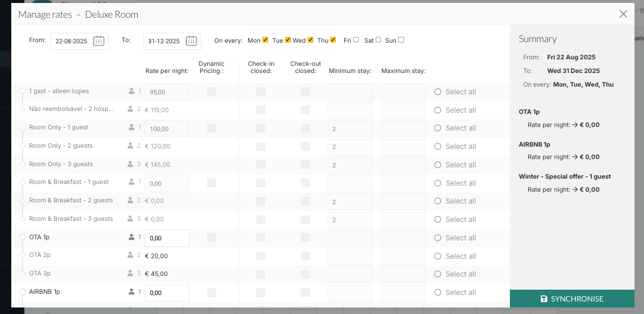Click the person icon beside AIRBNB 1p
This screenshot has height=314, width=644.
pyautogui.click(x=131, y=292)
